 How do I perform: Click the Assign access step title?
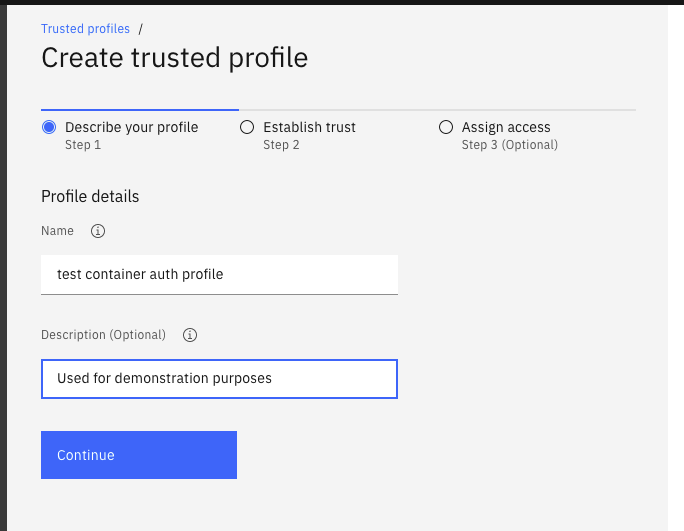pos(506,127)
